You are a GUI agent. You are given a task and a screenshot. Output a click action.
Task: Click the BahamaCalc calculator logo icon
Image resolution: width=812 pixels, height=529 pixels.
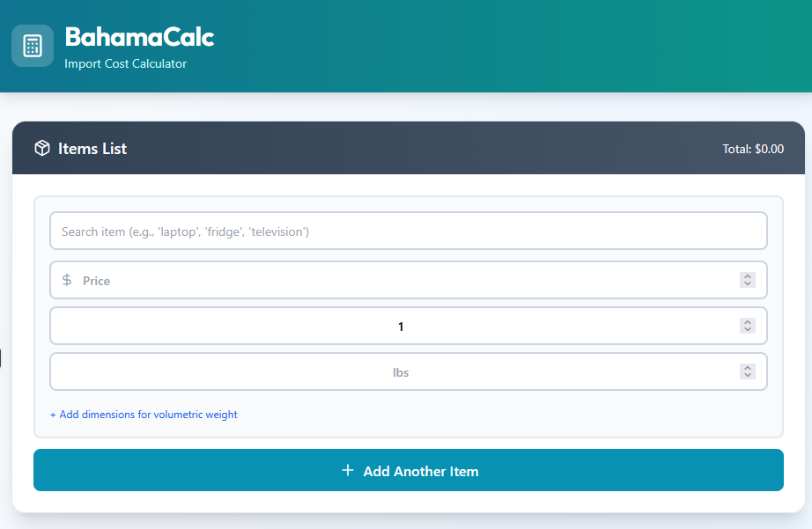(33, 46)
